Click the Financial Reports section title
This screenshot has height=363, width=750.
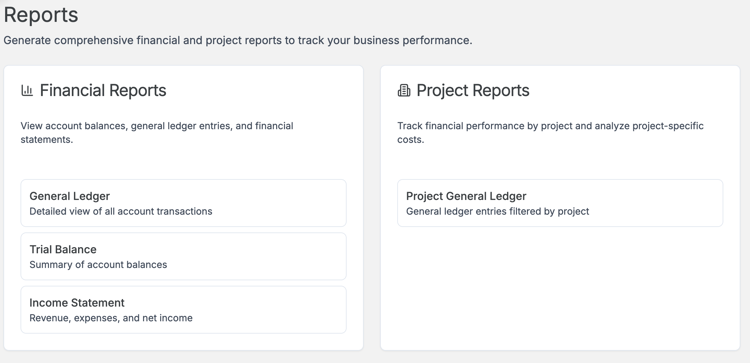[103, 90]
